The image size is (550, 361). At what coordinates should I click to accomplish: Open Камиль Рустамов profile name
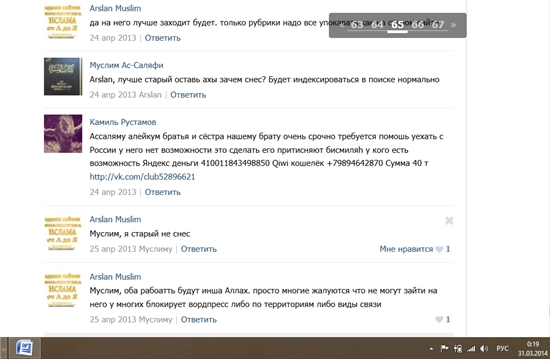coord(123,122)
